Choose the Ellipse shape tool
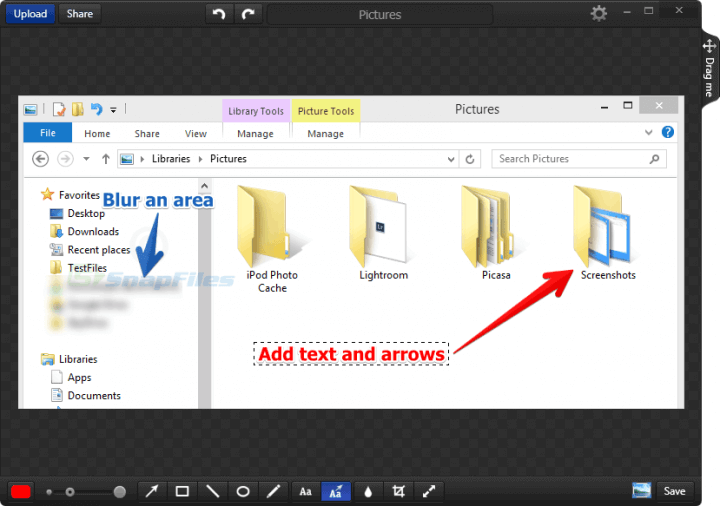 pos(242,491)
